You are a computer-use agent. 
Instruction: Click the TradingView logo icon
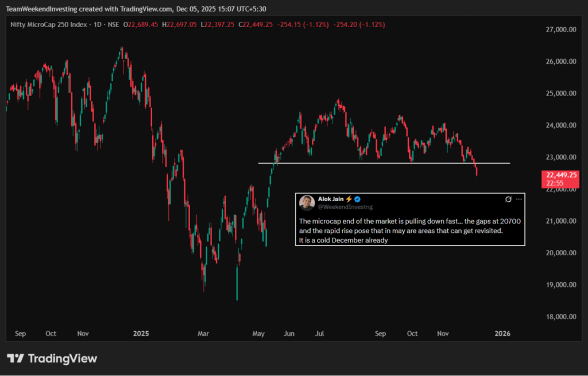click(16, 359)
